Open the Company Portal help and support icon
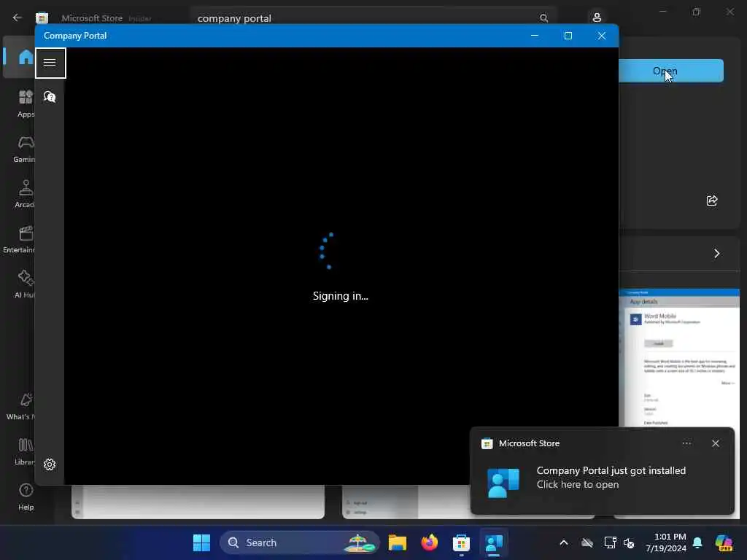Viewport: 747px width, 560px height. coord(50,97)
